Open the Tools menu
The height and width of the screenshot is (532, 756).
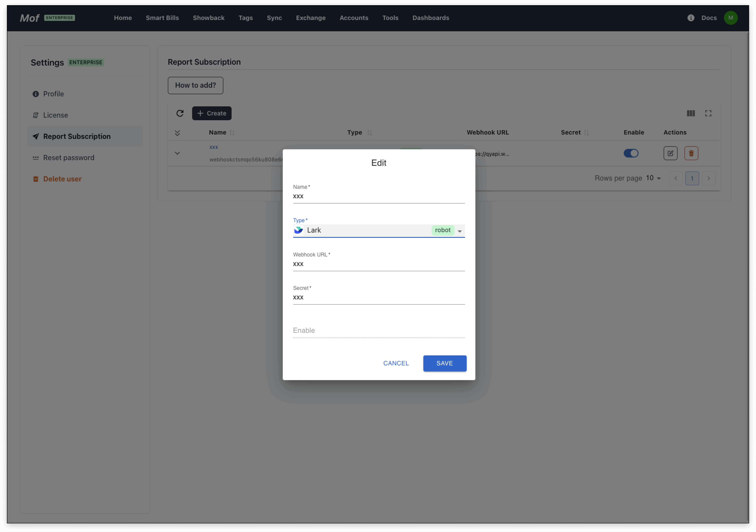pyautogui.click(x=390, y=18)
